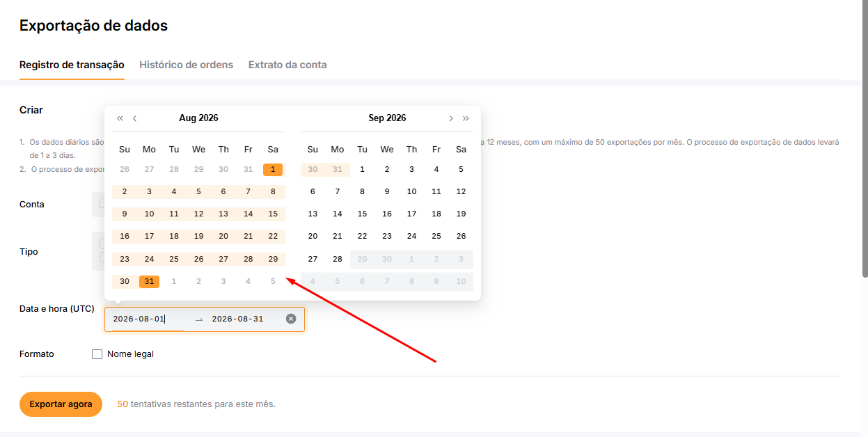
Task: Select September 16 in the calendar
Action: 387,214
